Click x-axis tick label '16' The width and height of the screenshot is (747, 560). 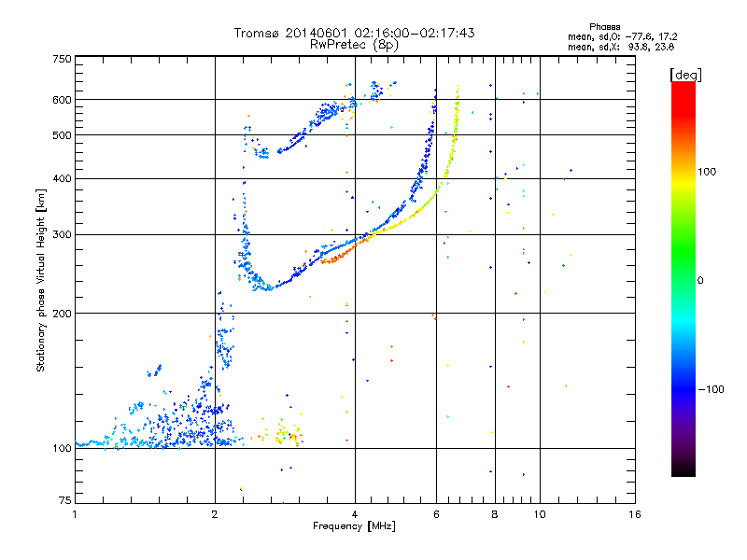635,514
